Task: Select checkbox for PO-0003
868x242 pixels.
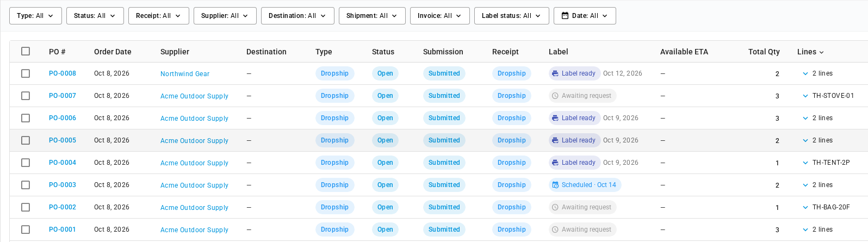Action: point(26,185)
